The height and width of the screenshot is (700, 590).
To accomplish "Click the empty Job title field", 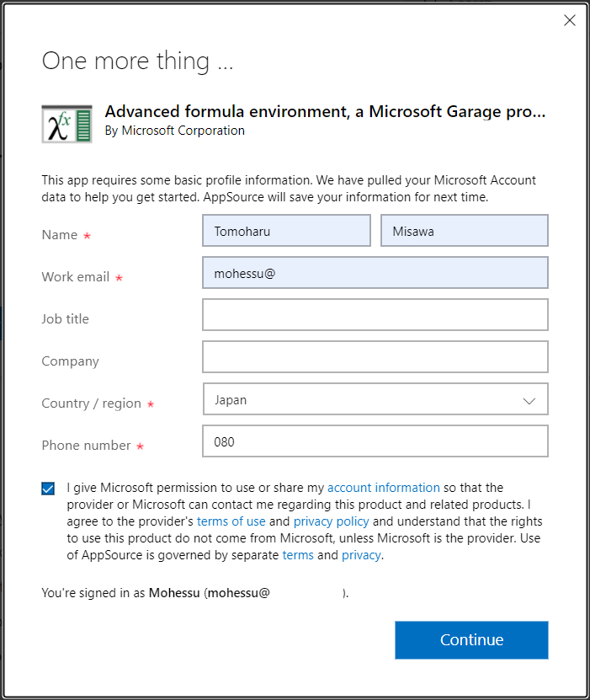I will pyautogui.click(x=375, y=315).
